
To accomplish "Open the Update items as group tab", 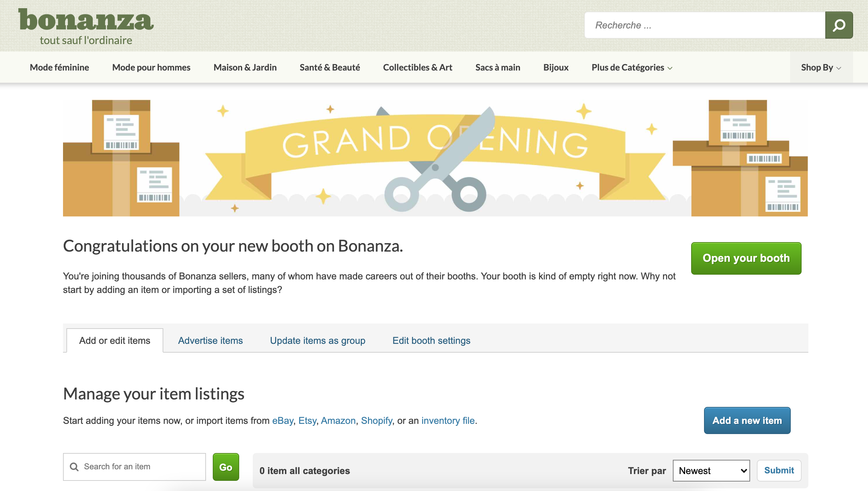I will 317,340.
